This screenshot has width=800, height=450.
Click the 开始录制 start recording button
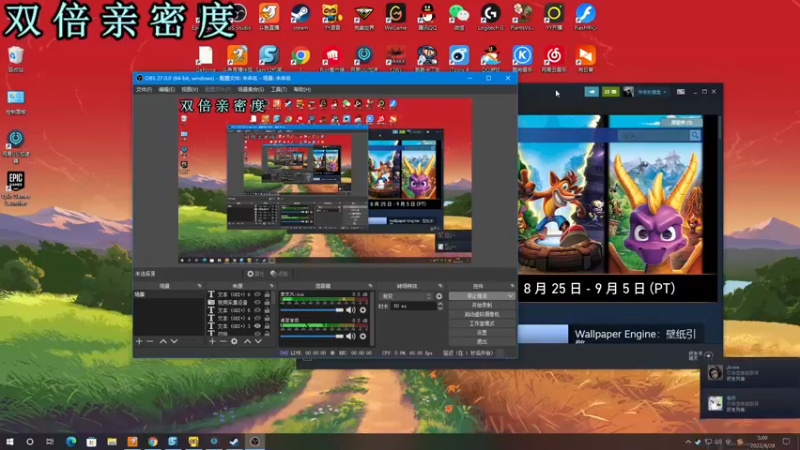click(x=482, y=305)
